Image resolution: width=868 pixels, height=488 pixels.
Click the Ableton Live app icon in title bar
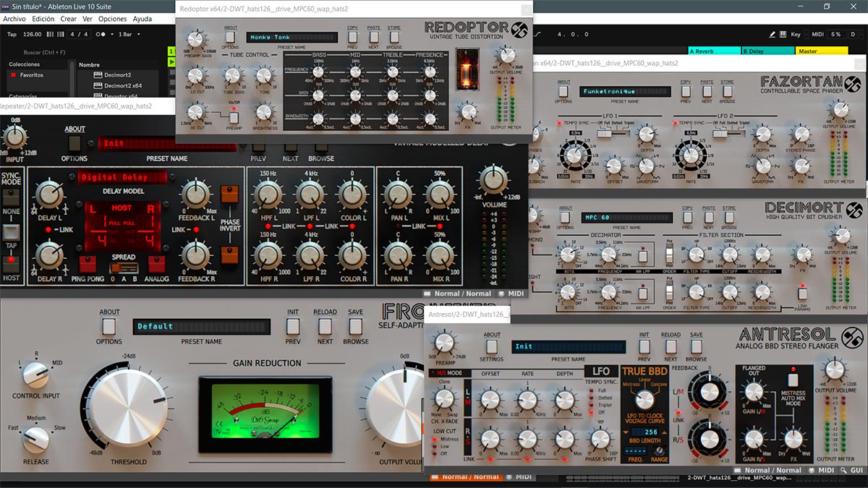(7, 6)
